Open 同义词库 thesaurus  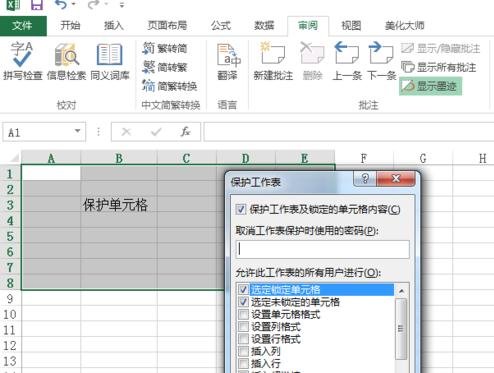tap(110, 61)
